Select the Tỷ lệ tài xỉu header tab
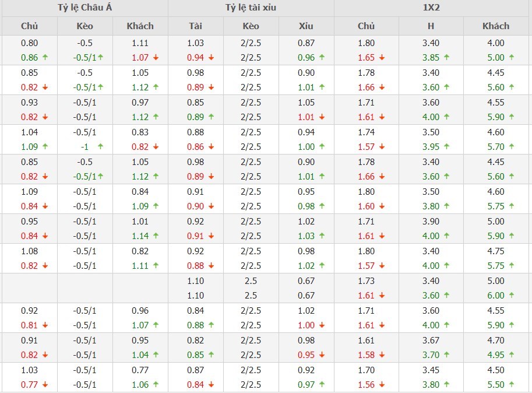This screenshot has height=393, width=532. (x=251, y=8)
